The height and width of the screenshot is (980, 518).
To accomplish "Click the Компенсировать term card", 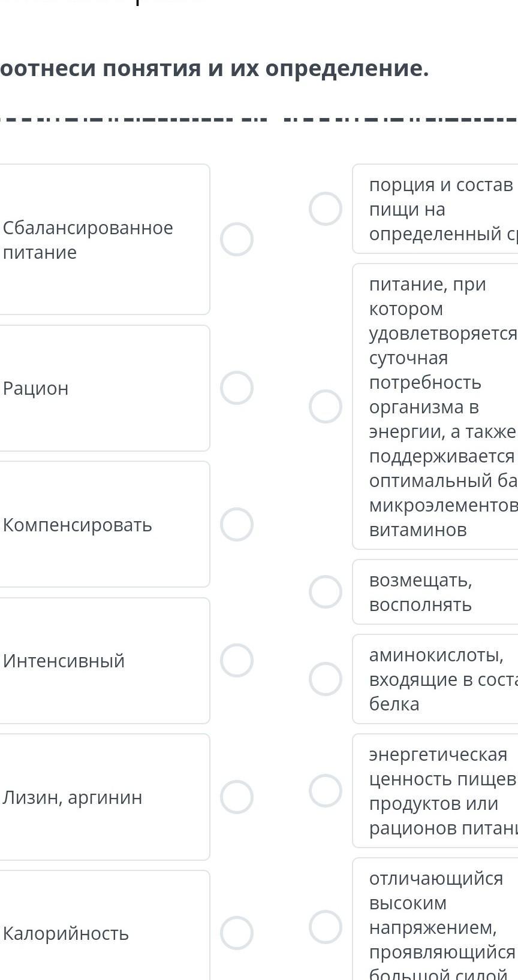I will 102,525.
